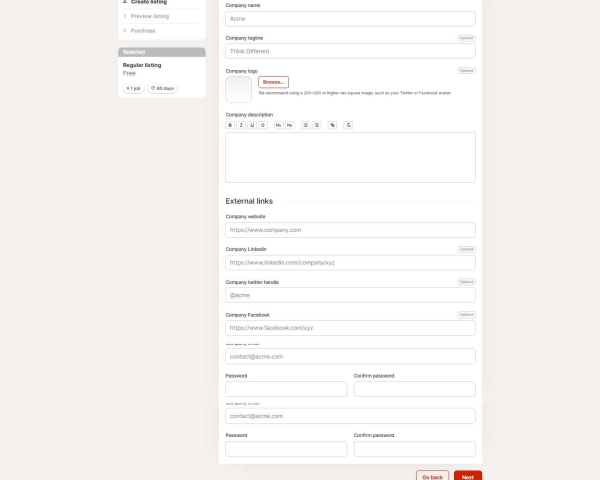Apply strikethrough in description toolbar
This screenshot has width=600, height=480.
pyautogui.click(x=262, y=125)
